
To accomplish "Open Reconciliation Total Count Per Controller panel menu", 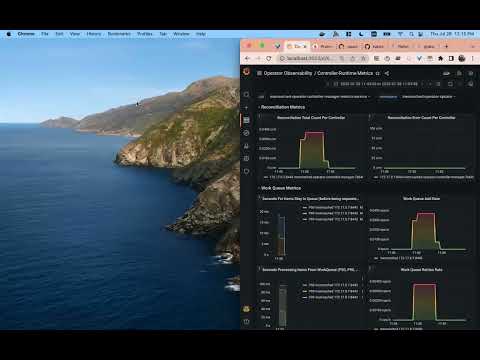I will 311,117.
